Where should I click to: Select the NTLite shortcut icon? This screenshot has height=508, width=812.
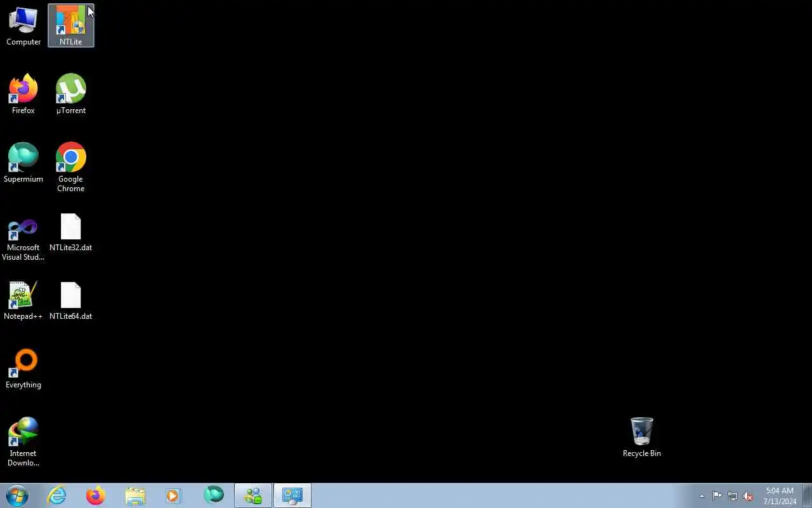point(71,27)
